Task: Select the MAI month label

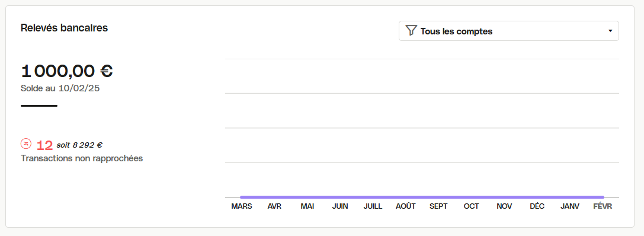Action: coord(307,206)
